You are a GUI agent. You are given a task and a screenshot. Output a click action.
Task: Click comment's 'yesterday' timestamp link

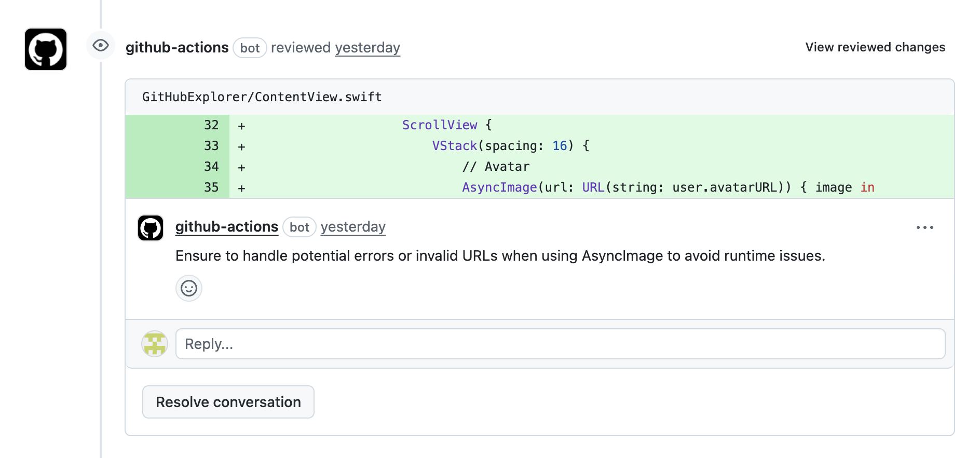353,227
